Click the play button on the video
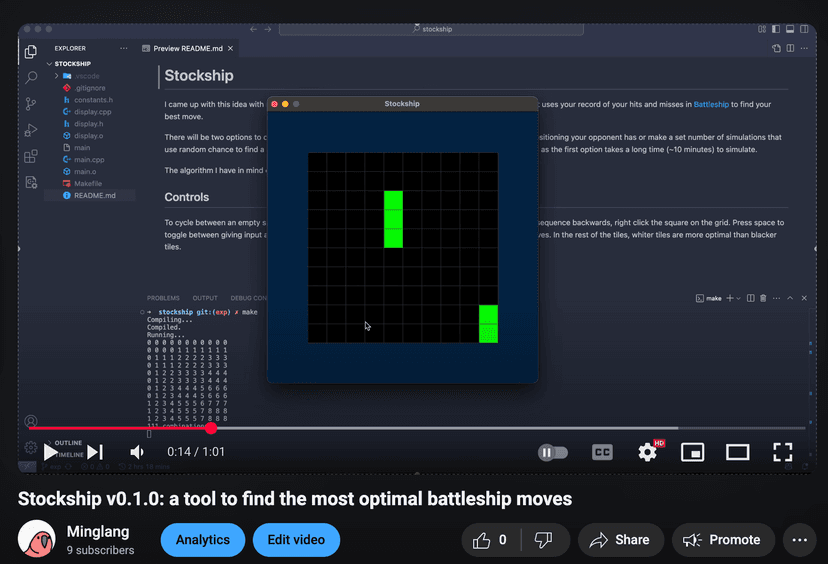 click(x=50, y=452)
